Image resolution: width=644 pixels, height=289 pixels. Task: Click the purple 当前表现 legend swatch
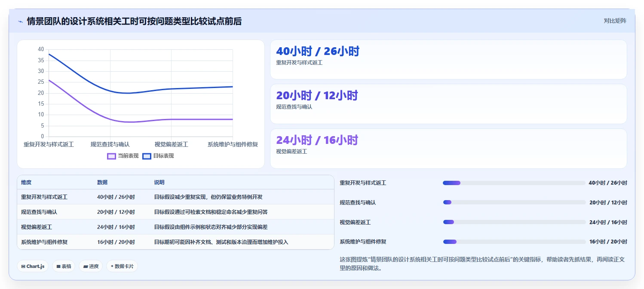click(x=111, y=156)
